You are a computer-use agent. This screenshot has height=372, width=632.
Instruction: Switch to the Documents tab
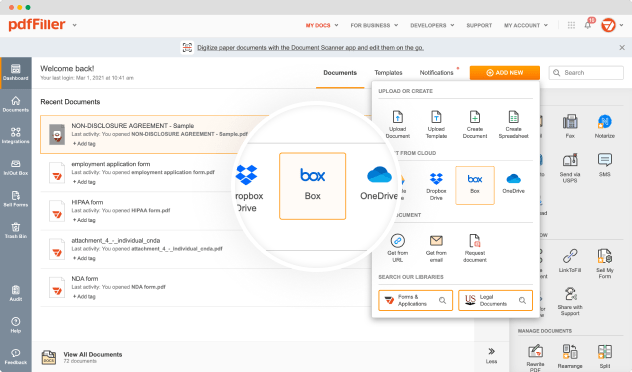coord(340,73)
